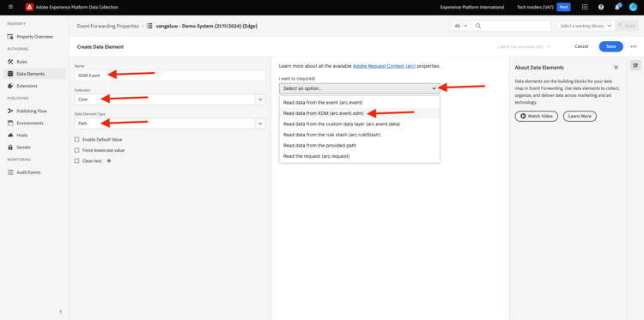Close the About Data Elements panel
The height and width of the screenshot is (320, 644).
coord(616,67)
